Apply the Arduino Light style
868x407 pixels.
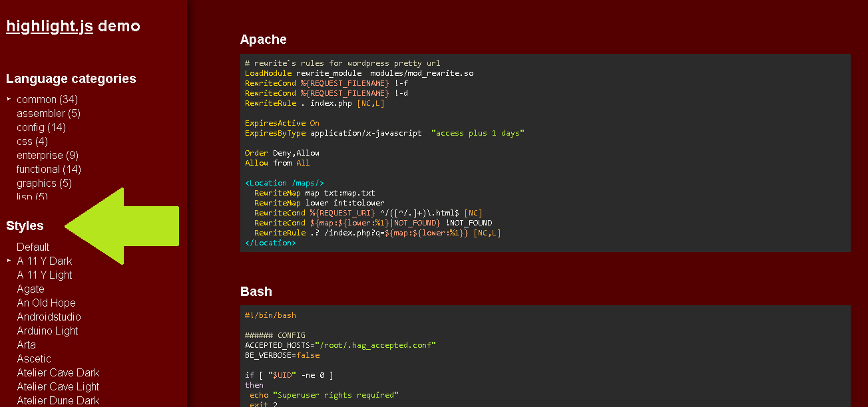(x=47, y=331)
